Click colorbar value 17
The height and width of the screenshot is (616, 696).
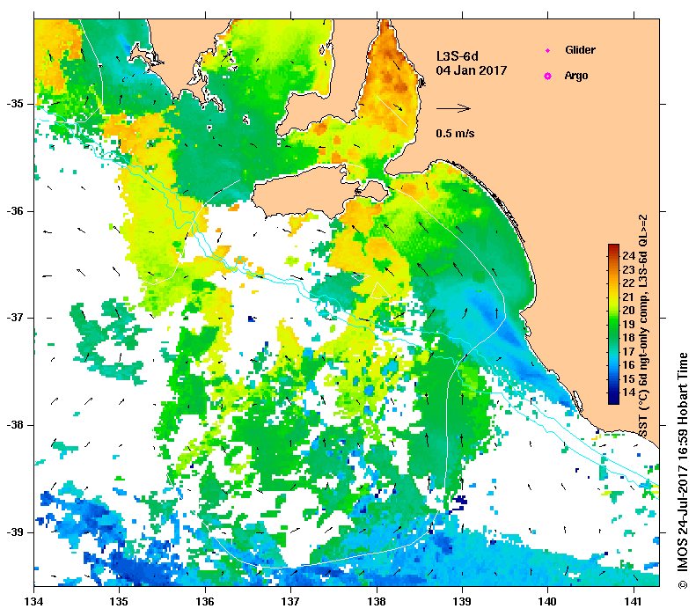[x=628, y=351]
